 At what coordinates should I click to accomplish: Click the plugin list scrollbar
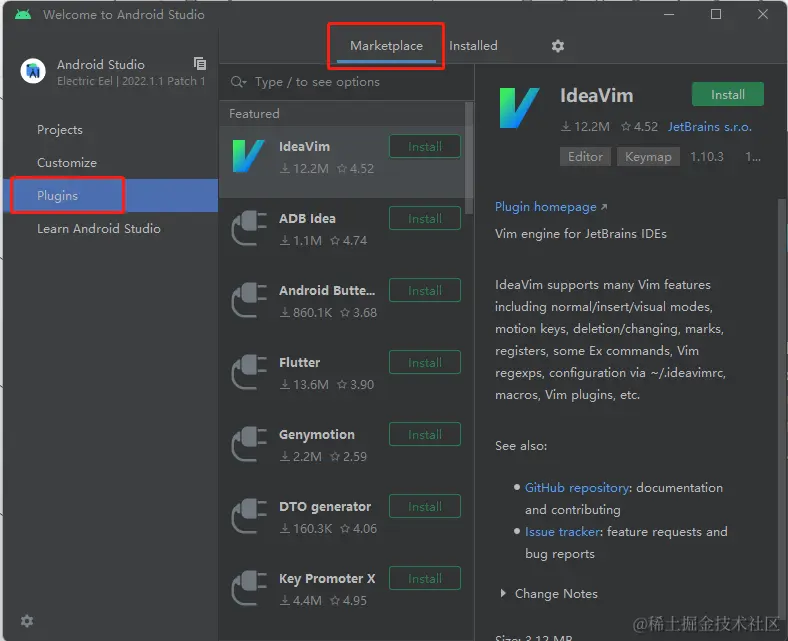point(469,158)
